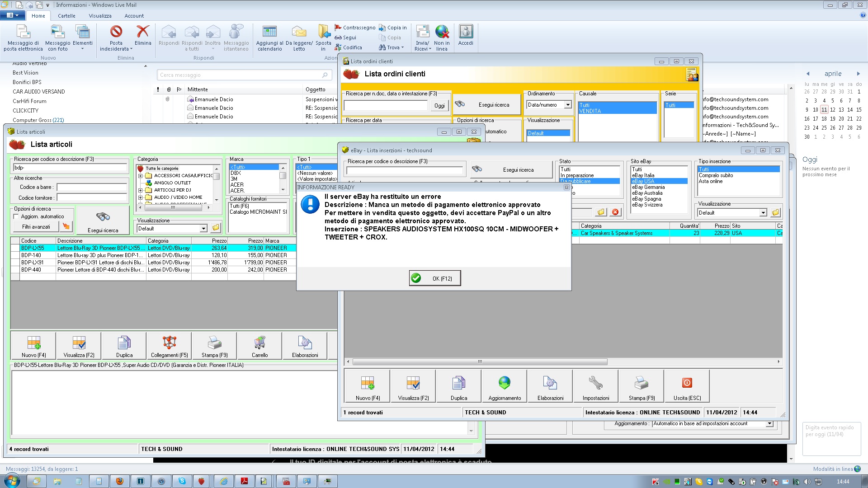The width and height of the screenshot is (868, 488).
Task: Open Collegamenti (F5) in Lista articoli
Action: tap(169, 346)
